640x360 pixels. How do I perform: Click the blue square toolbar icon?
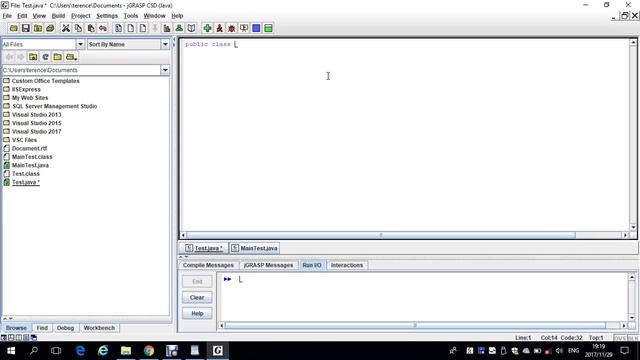coord(256,28)
